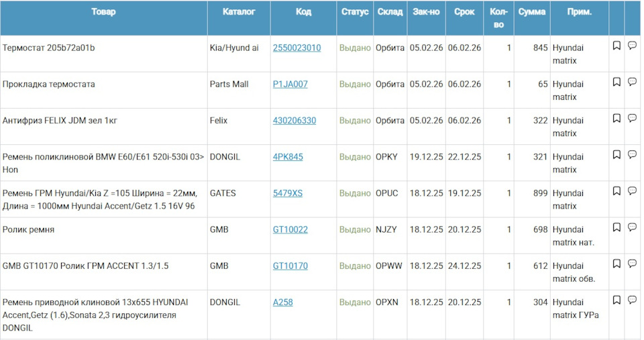Open part code link GT10022
The width and height of the screenshot is (644, 340).
click(x=290, y=229)
